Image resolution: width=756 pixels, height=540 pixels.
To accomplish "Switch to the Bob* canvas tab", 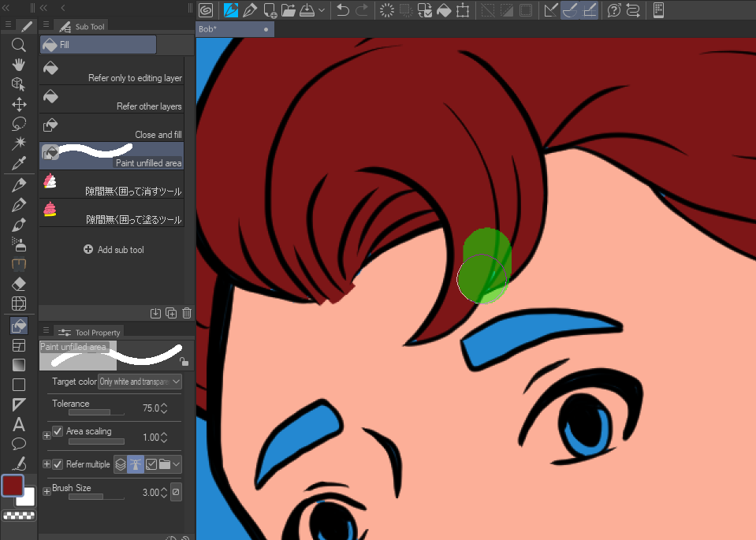I will (235, 29).
